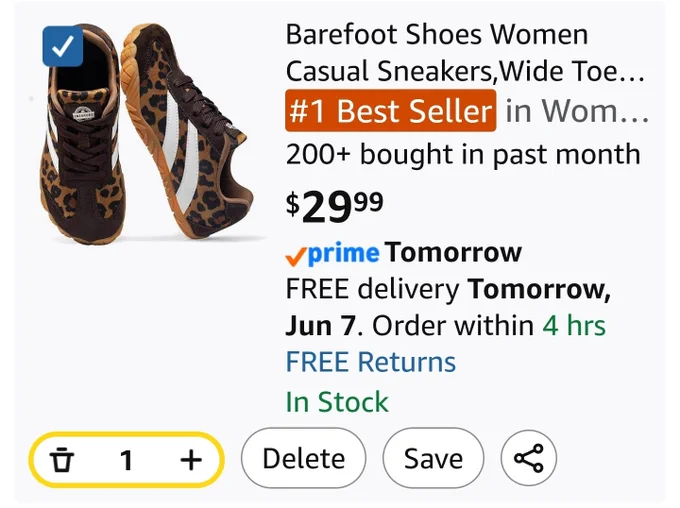Click the bold 'Tomorrow' next to prime

click(453, 252)
